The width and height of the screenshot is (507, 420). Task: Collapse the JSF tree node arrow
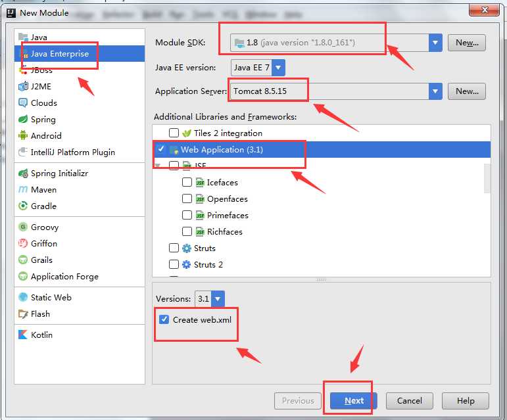(x=158, y=166)
